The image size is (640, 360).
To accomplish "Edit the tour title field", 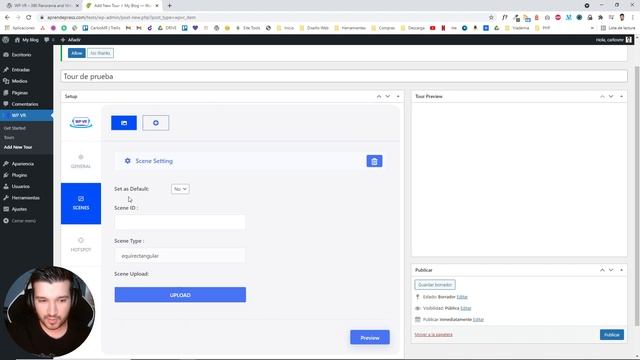I will click(x=344, y=76).
